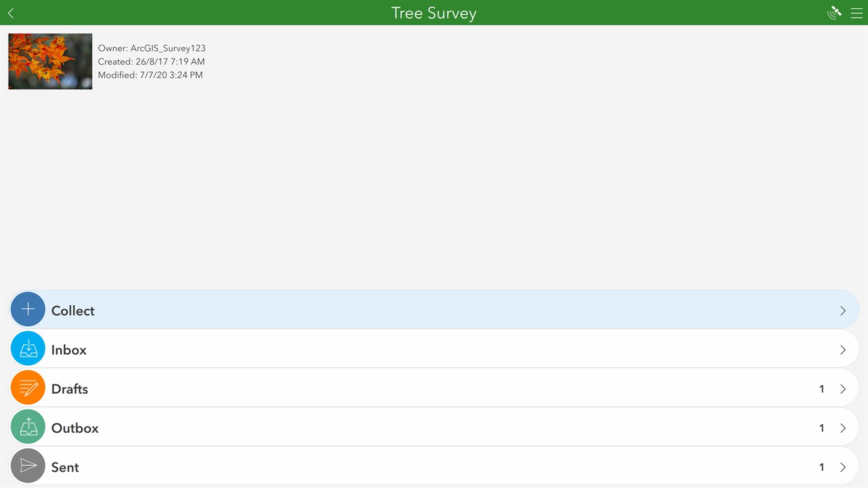Expand the Collect row chevron
The width and height of the screenshot is (868, 488).
click(843, 310)
